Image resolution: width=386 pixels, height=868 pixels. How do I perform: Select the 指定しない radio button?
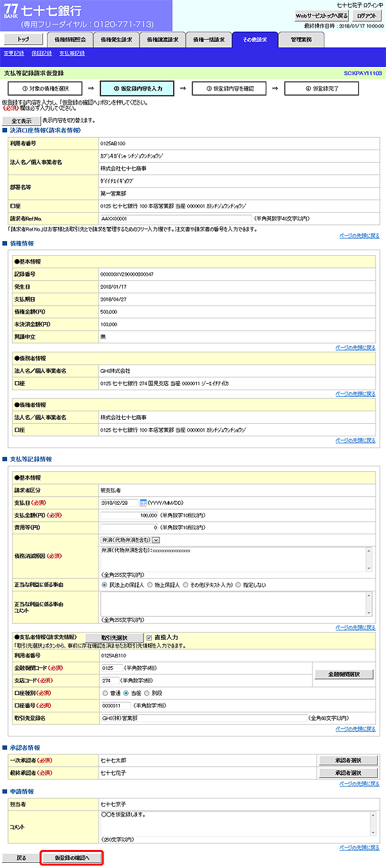[238, 585]
